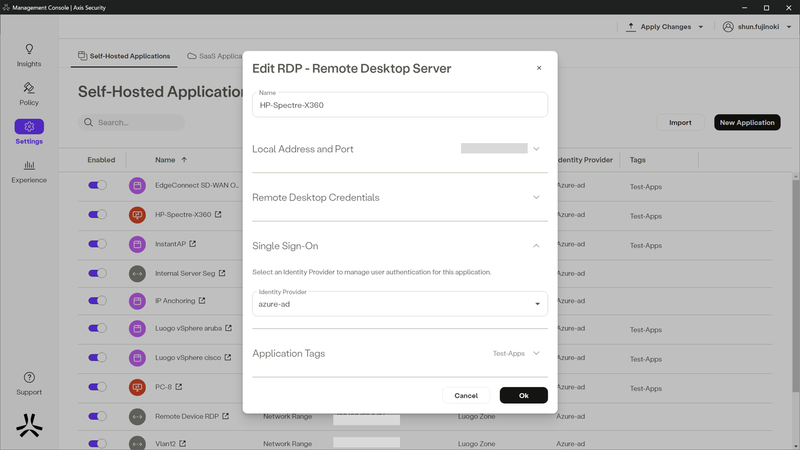Click the applications list vertical scrollbar
The image size is (800, 450).
click(x=795, y=286)
